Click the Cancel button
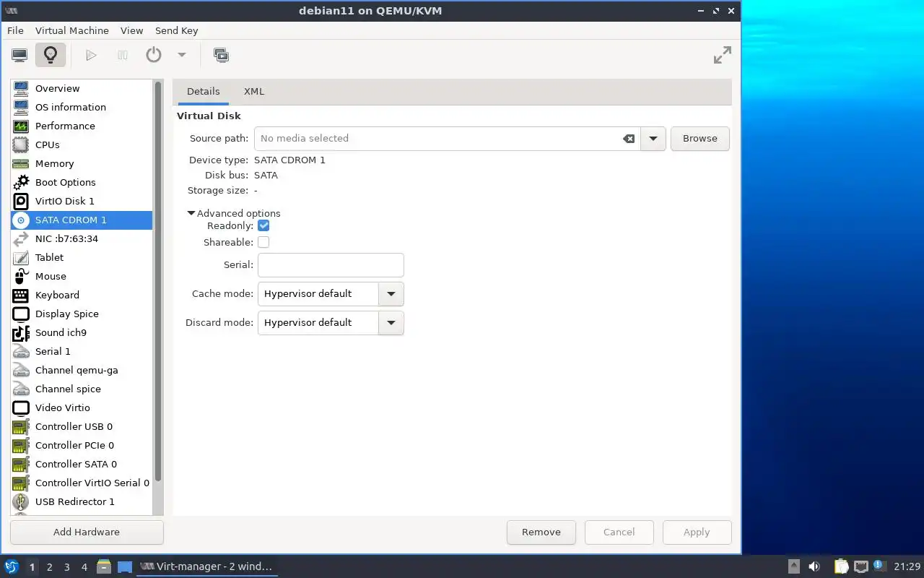Viewport: 924px width, 578px height. point(619,532)
